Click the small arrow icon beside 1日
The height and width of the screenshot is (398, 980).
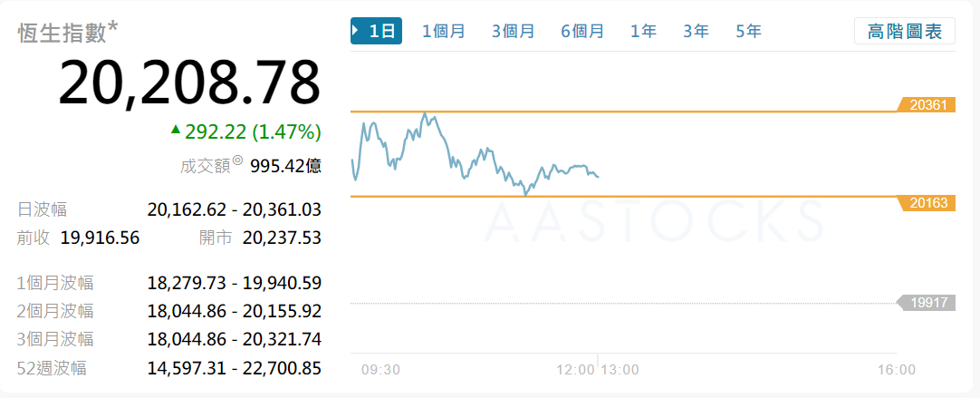click(x=359, y=31)
